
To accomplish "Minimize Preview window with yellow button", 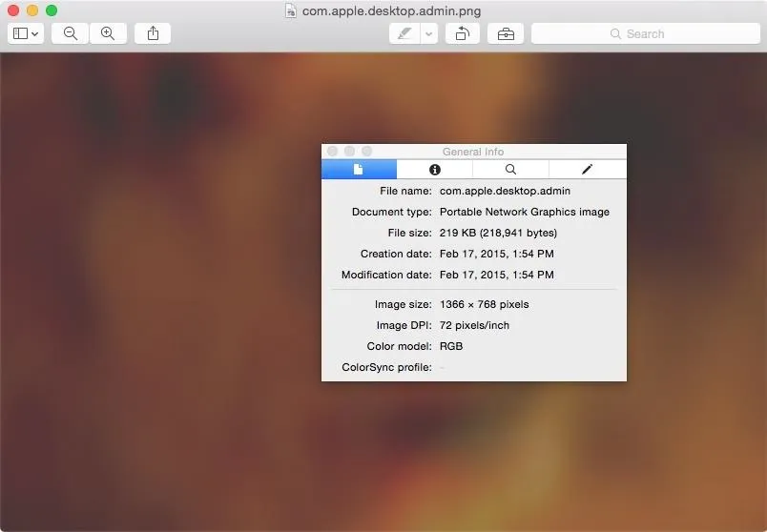I will (32, 10).
